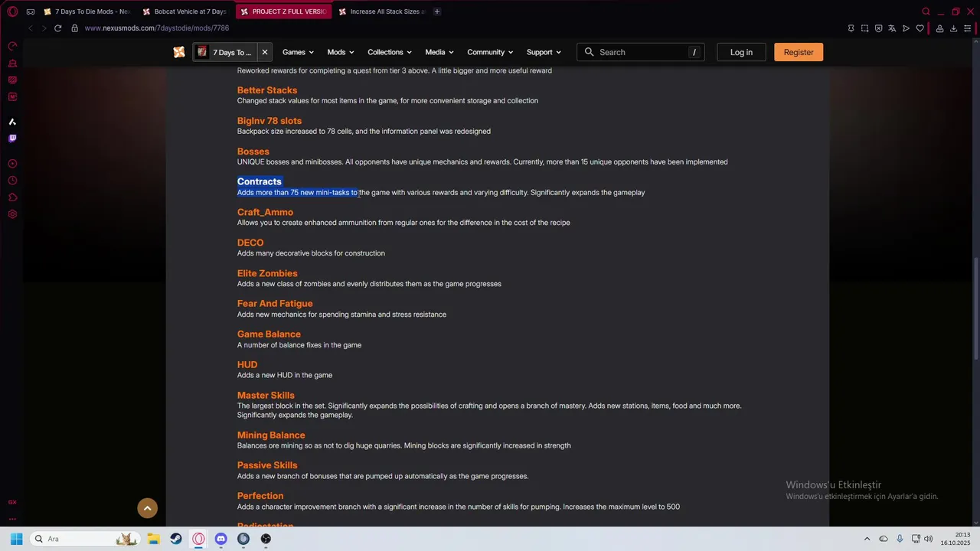Click the Log in button

coord(741,52)
